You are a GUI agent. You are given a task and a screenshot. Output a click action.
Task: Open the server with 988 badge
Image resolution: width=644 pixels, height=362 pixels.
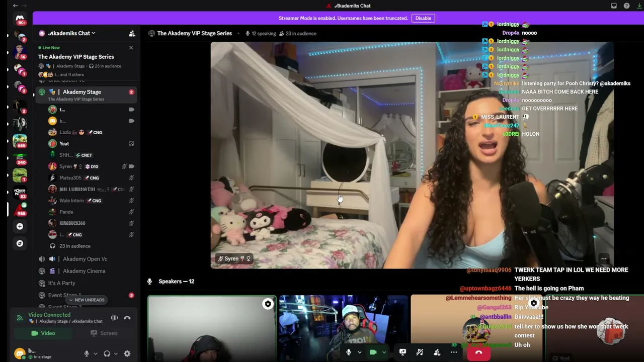(x=20, y=209)
